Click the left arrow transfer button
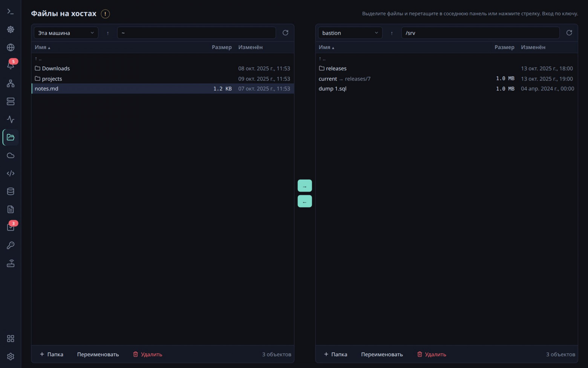The width and height of the screenshot is (588, 368). point(305,201)
